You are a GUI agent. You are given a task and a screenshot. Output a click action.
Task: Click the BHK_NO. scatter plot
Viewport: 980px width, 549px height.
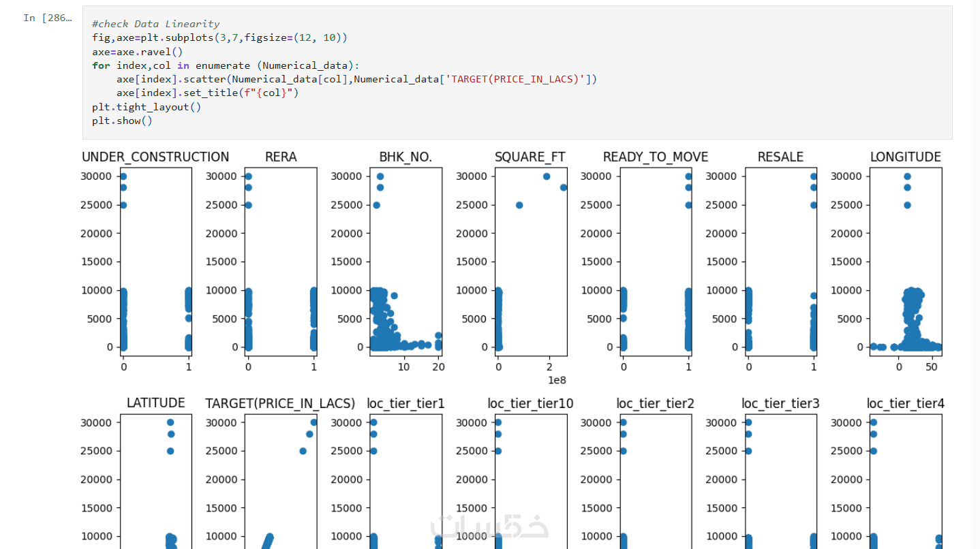(x=405, y=262)
